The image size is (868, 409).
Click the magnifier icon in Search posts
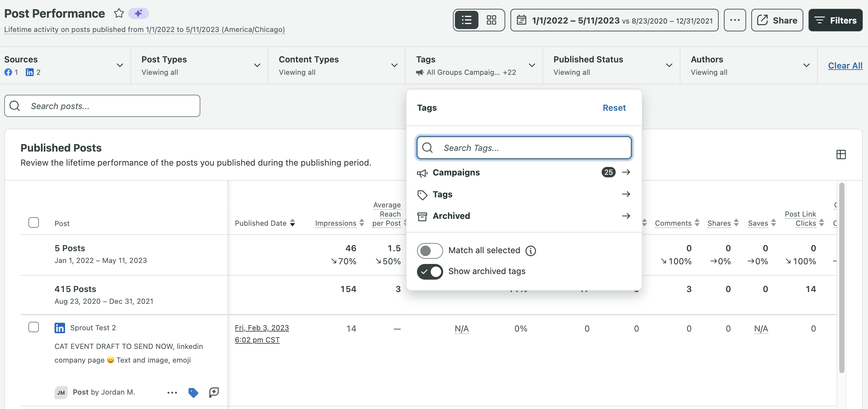[14, 106]
